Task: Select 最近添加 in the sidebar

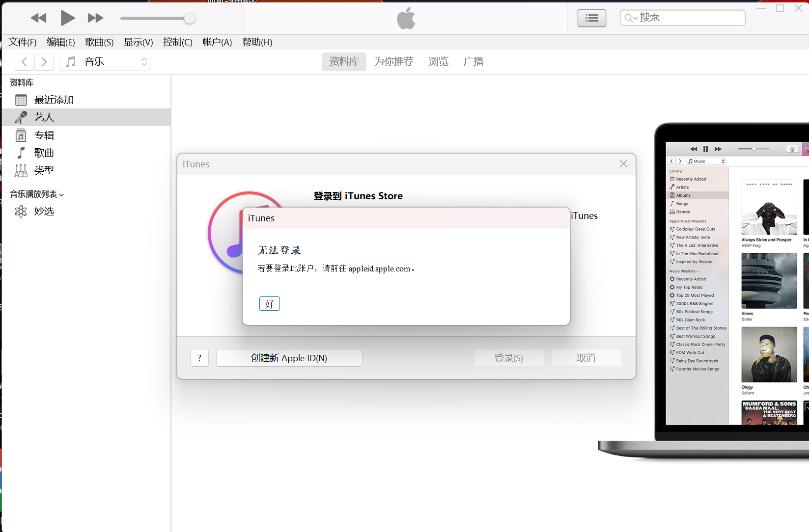Action: click(86, 100)
